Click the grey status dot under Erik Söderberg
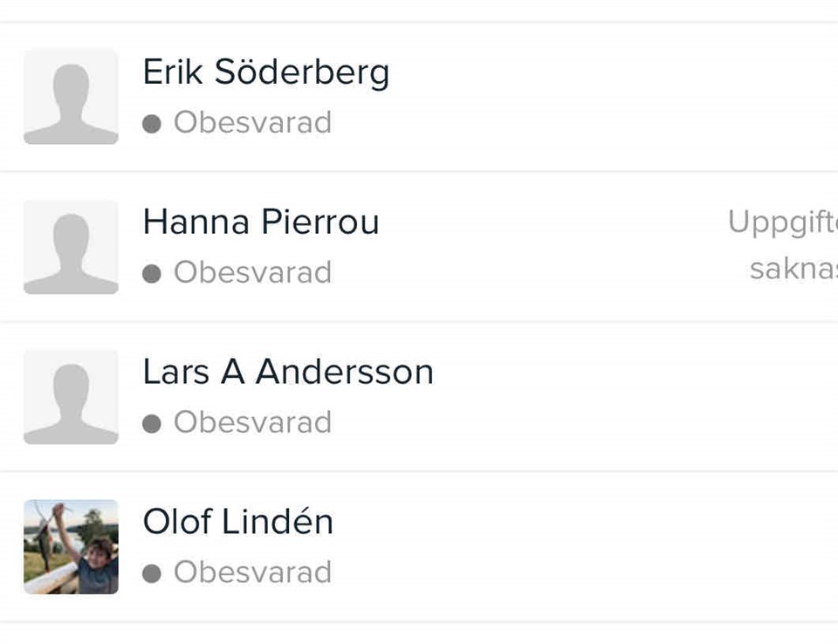Image resolution: width=838 pixels, height=644 pixels. (152, 124)
